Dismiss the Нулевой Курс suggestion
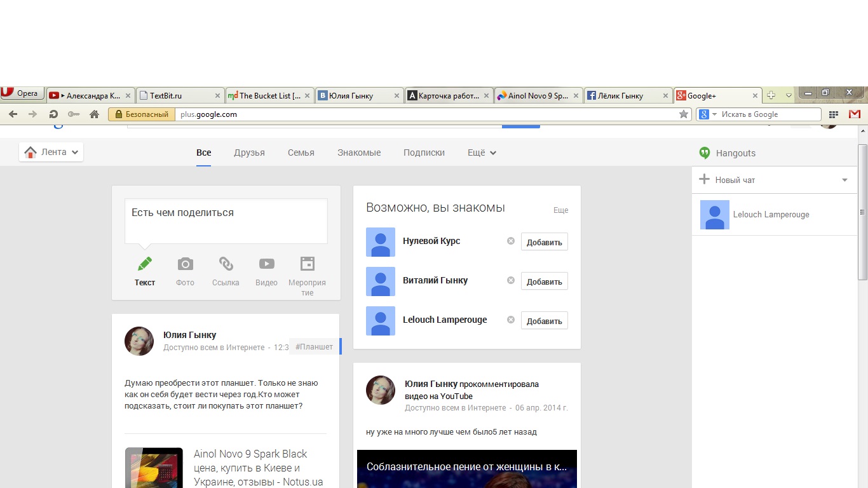The image size is (868, 488). pyautogui.click(x=510, y=241)
